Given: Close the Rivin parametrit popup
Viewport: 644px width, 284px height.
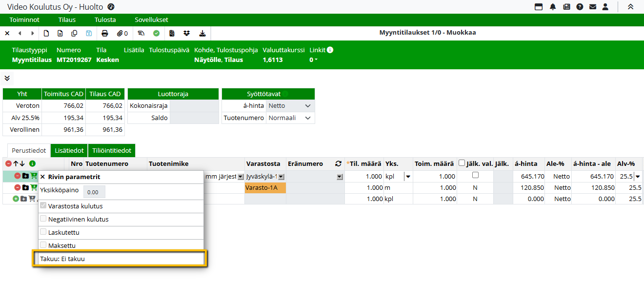Looking at the screenshot, I should (x=42, y=177).
